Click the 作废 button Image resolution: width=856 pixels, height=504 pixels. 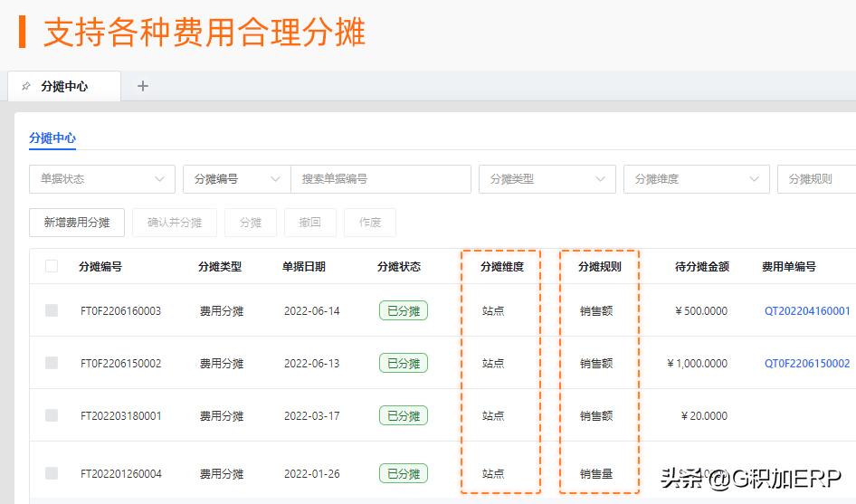[370, 223]
